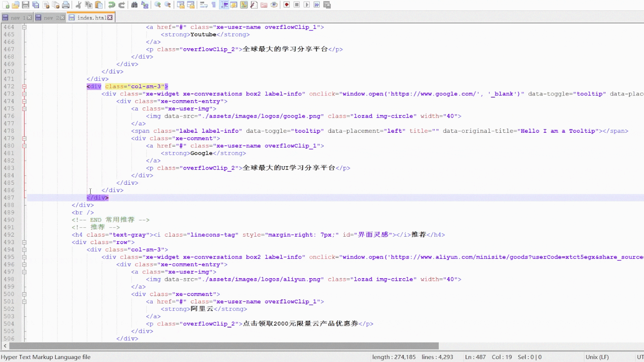Image resolution: width=644 pixels, height=362 pixels.
Task: Click the Print toolbar icon
Action: (66, 5)
